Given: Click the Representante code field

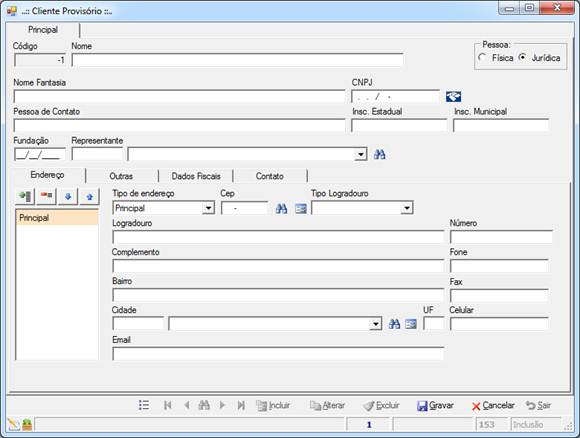Looking at the screenshot, I should pos(97,154).
